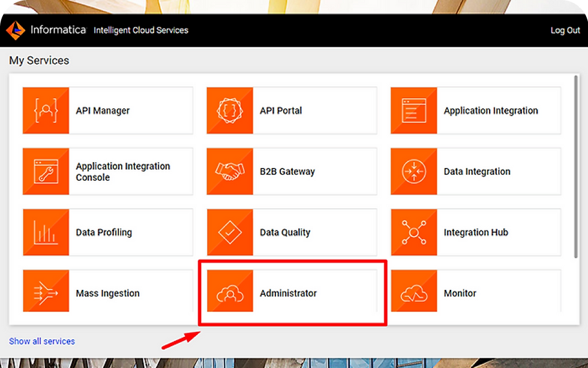Screen dimensions: 588x368
Task: Click the "Data Quality" label
Action: coord(285,232)
